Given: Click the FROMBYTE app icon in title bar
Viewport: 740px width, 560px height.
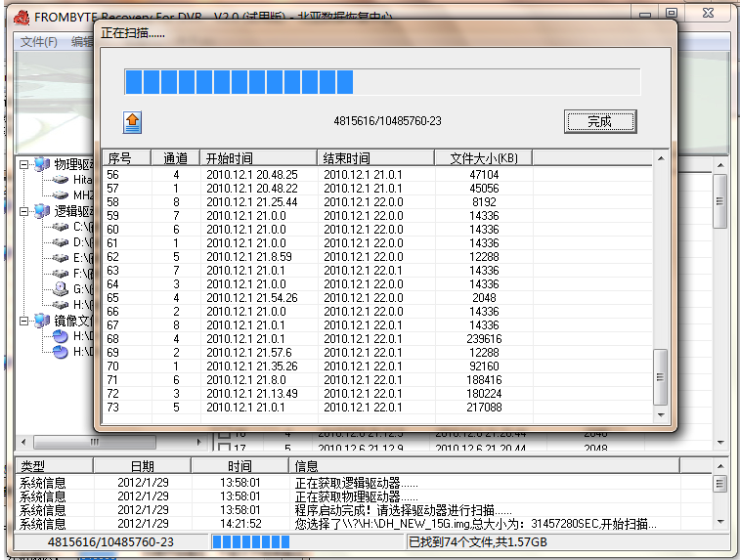Looking at the screenshot, I should click(22, 17).
